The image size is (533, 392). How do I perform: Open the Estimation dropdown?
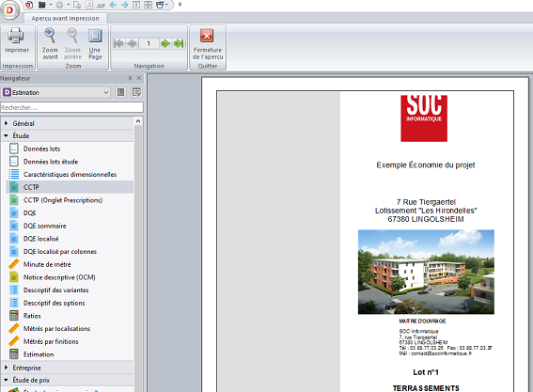click(x=56, y=92)
